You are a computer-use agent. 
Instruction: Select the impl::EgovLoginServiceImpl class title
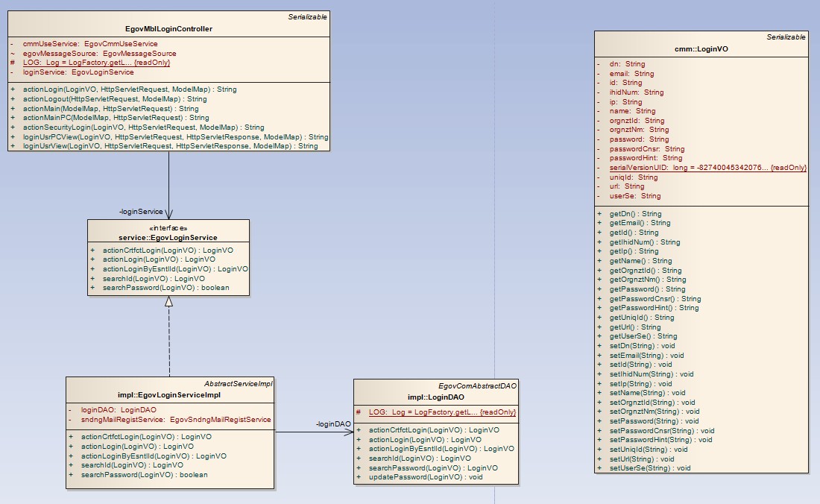pos(169,394)
